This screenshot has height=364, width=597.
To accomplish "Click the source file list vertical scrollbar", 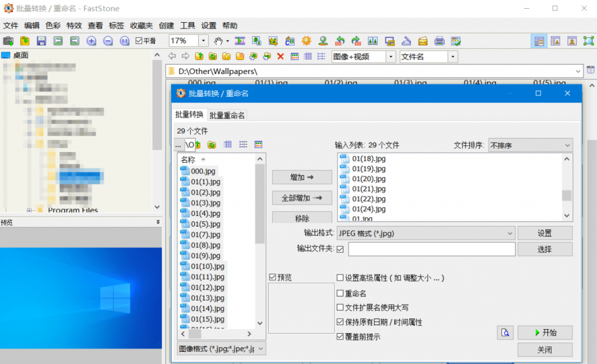I will (x=260, y=241).
